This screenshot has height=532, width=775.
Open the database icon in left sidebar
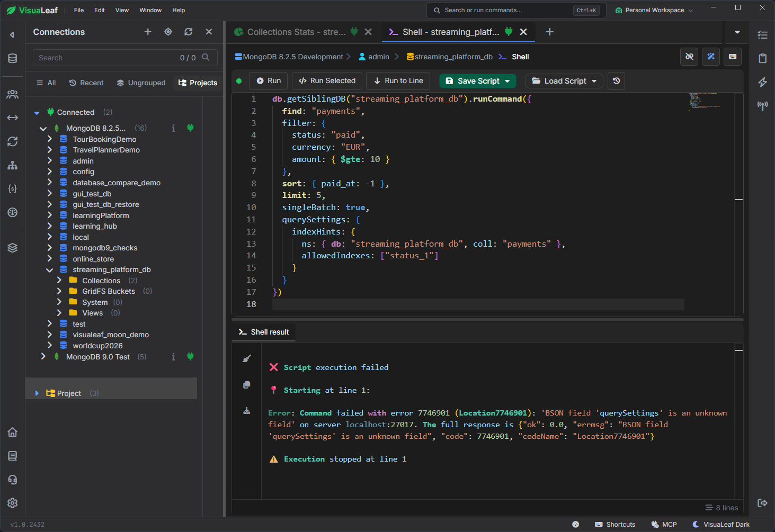tap(13, 58)
